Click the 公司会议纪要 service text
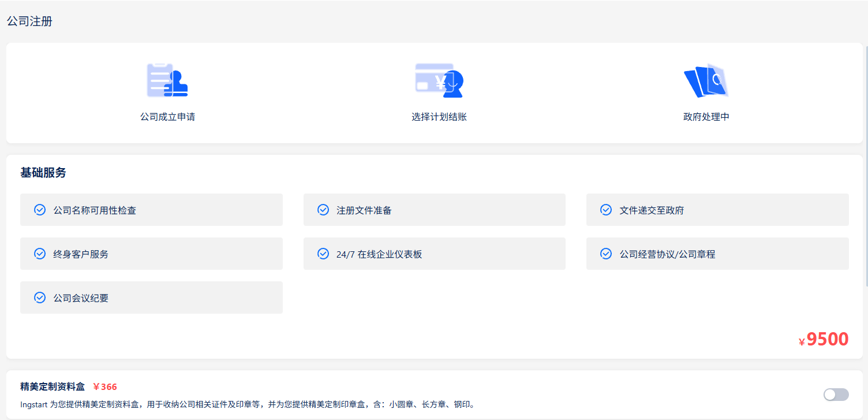The height and width of the screenshot is (420, 868). 81,298
